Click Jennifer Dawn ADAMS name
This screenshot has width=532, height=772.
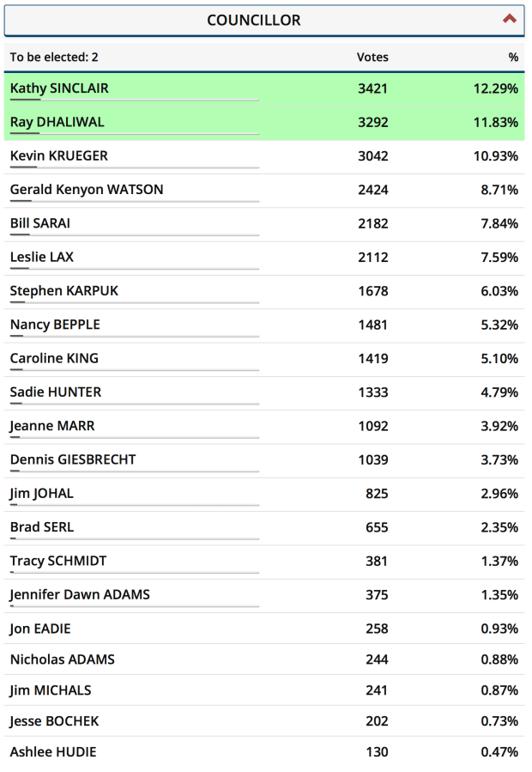point(80,594)
